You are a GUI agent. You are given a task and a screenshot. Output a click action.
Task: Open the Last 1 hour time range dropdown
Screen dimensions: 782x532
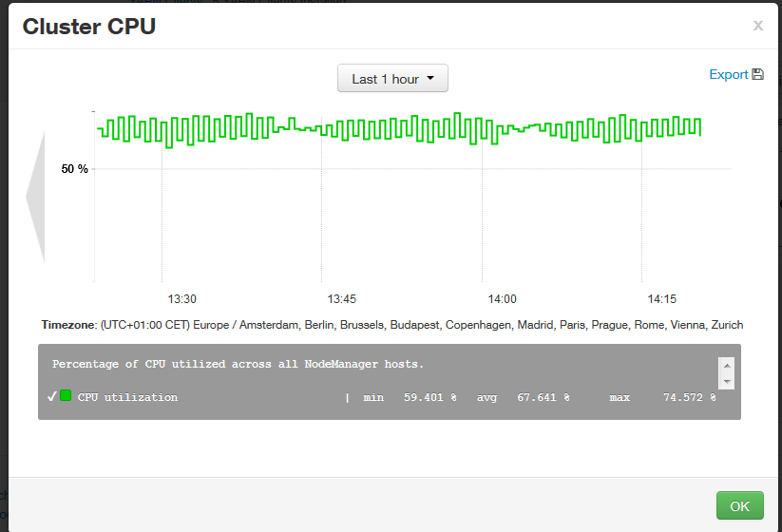[392, 78]
